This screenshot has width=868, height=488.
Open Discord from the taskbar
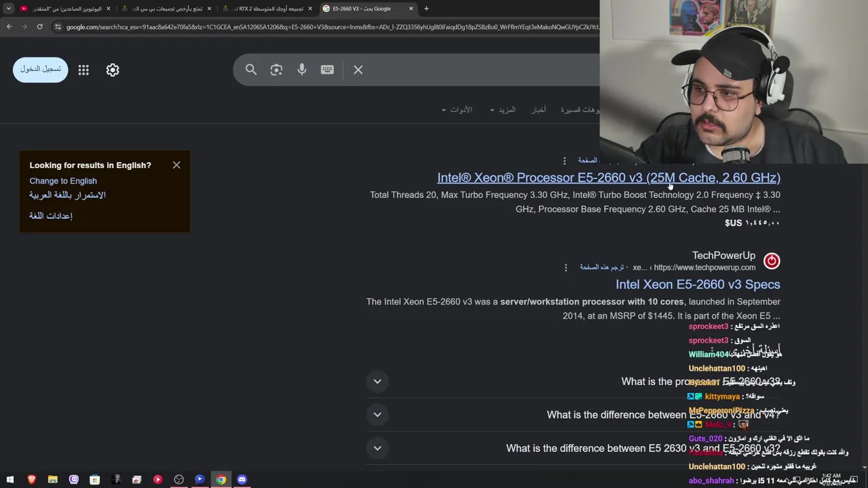(242, 479)
